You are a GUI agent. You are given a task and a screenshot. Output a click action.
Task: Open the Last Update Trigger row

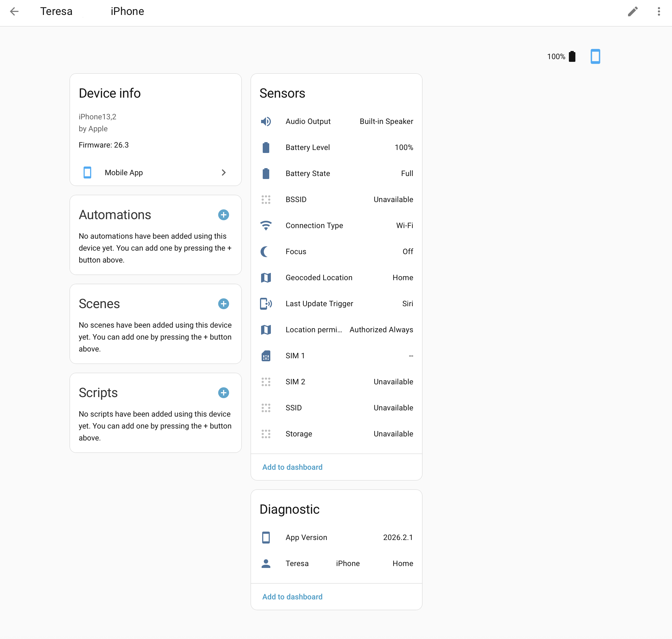[x=336, y=304]
